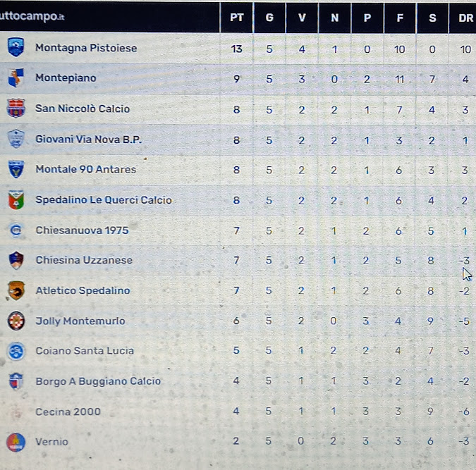Open the Cecina 2000 team link
476x470 pixels.
[68, 412]
